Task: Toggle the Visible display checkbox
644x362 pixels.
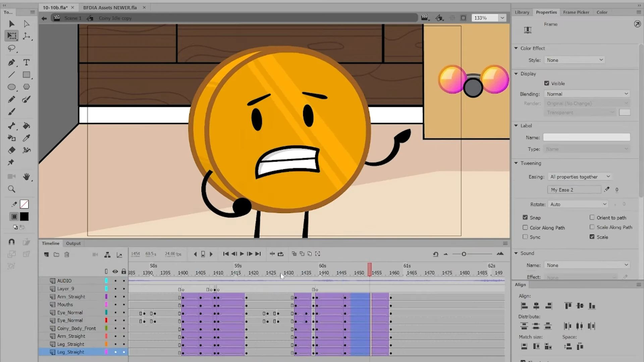Action: tap(547, 83)
